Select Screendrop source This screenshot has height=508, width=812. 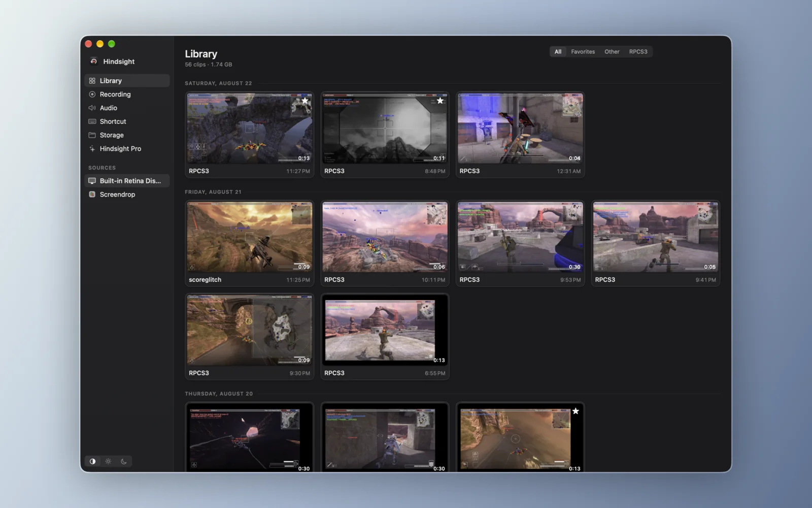click(x=127, y=195)
